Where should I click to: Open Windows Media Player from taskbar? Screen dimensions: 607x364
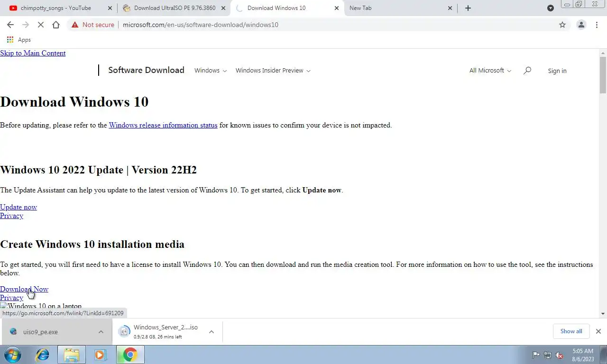(100, 355)
